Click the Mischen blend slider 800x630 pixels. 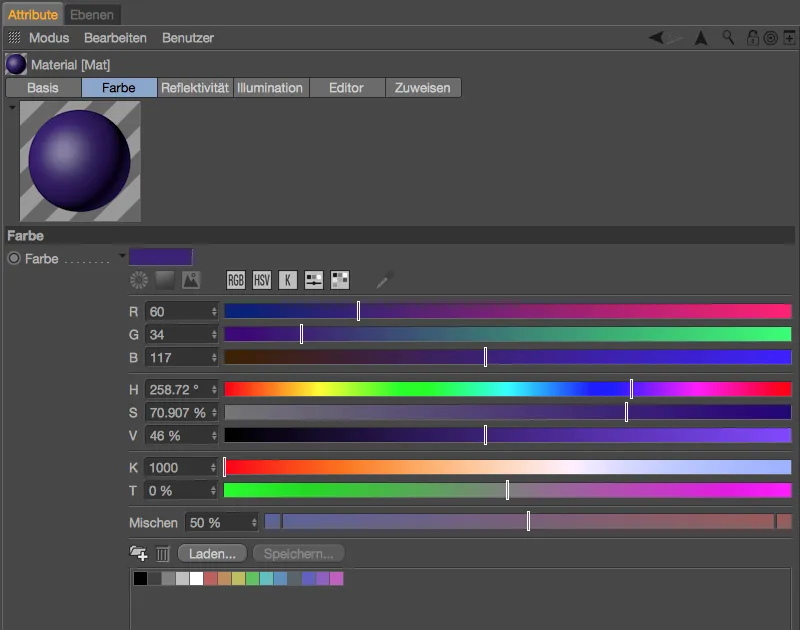coord(528,521)
